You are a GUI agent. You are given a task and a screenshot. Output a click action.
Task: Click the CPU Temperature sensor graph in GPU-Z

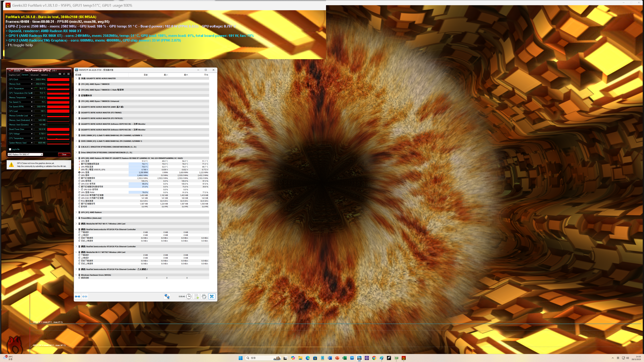click(x=58, y=138)
